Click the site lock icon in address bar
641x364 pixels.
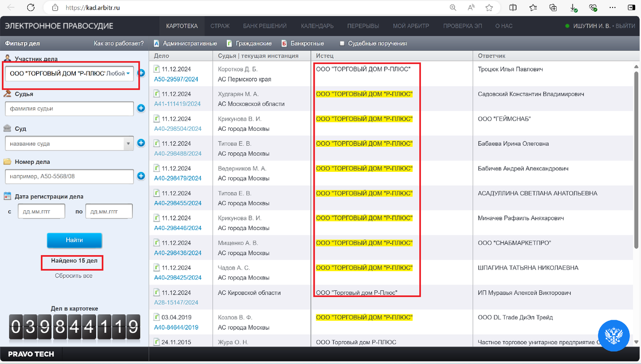tap(55, 7)
